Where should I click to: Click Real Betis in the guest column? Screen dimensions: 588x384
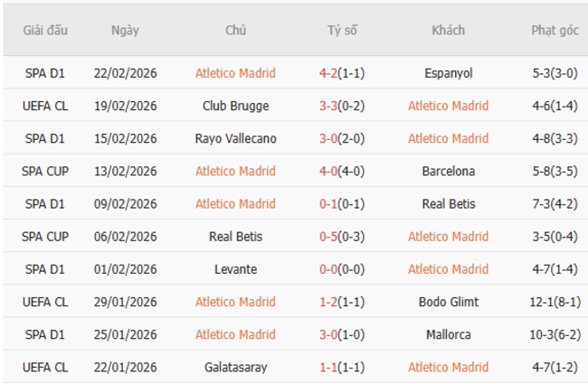[448, 203]
